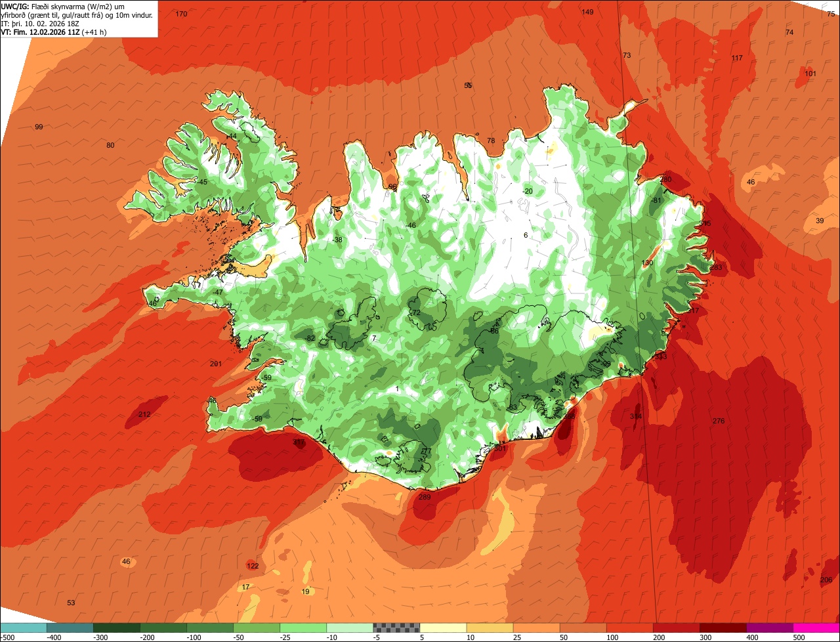The height and width of the screenshot is (642, 840).
Task: Click the map value 280 on the east coast
Action: pos(666,179)
